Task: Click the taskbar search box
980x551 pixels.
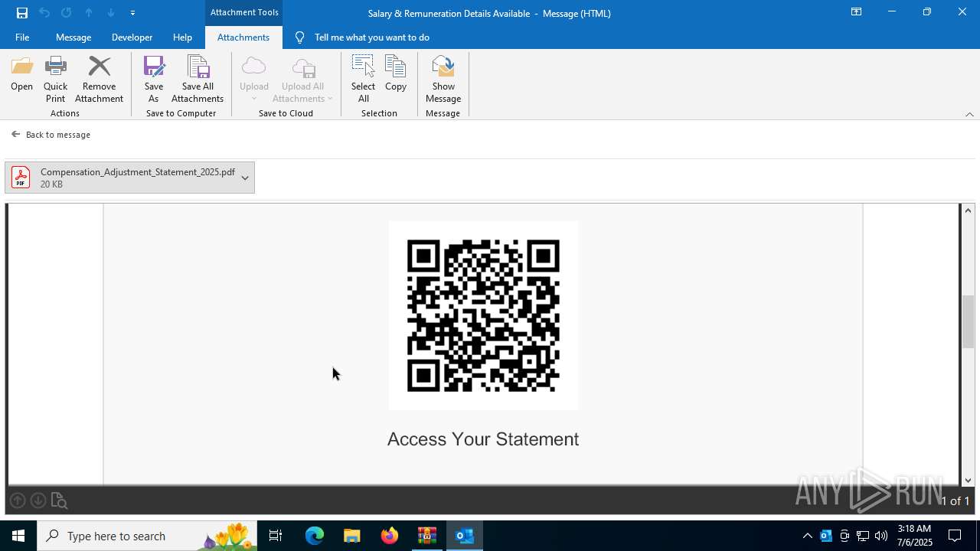Action: tap(147, 536)
